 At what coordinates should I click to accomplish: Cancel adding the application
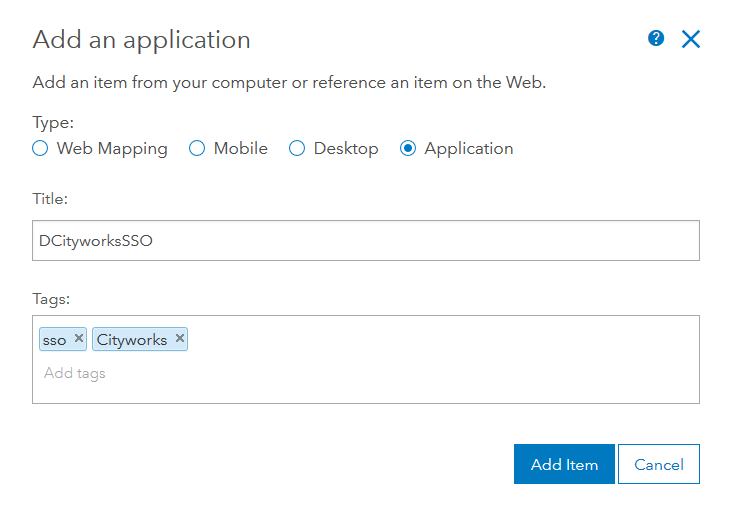click(x=659, y=464)
